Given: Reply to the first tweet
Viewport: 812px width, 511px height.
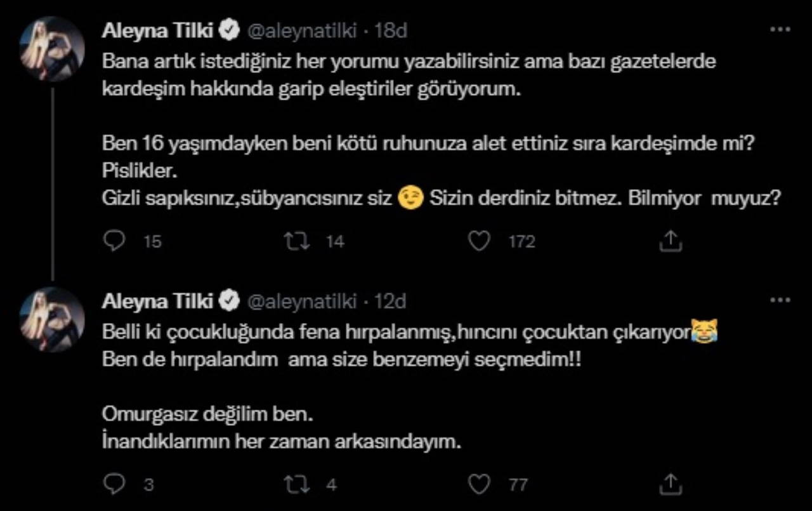Looking at the screenshot, I should [115, 241].
